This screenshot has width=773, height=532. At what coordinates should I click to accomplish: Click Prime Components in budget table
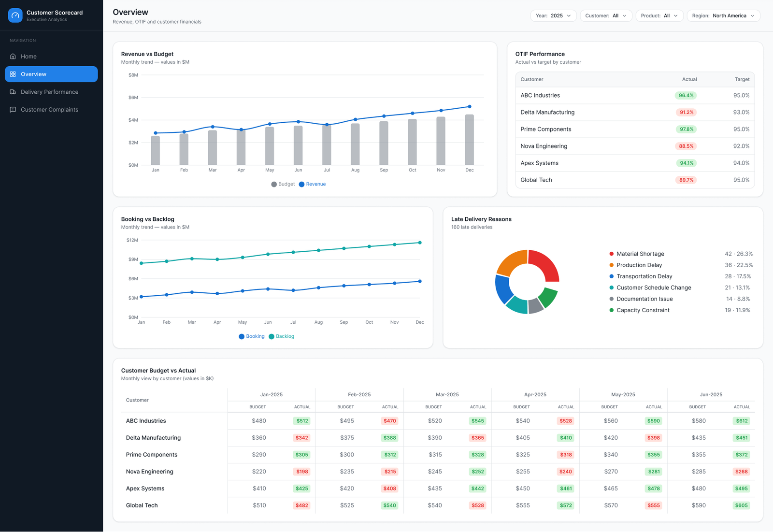[152, 455]
